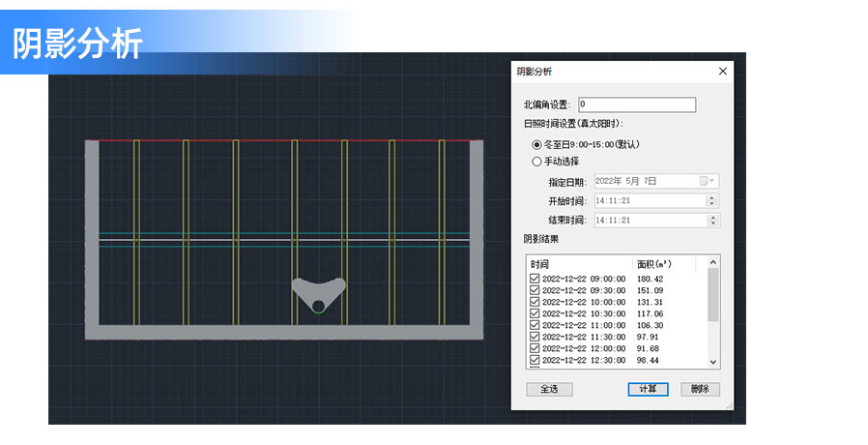Open the 指定日期 calendar dropdown

[x=709, y=181]
